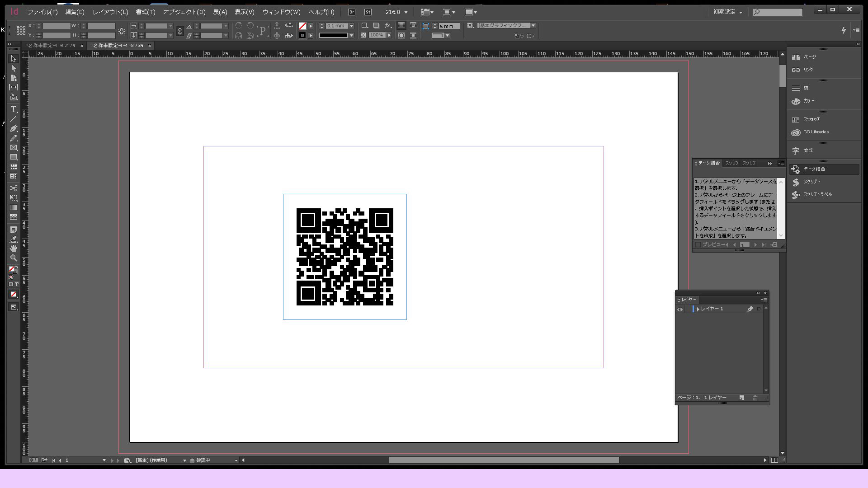Select the Scissors tool

tap(14, 188)
